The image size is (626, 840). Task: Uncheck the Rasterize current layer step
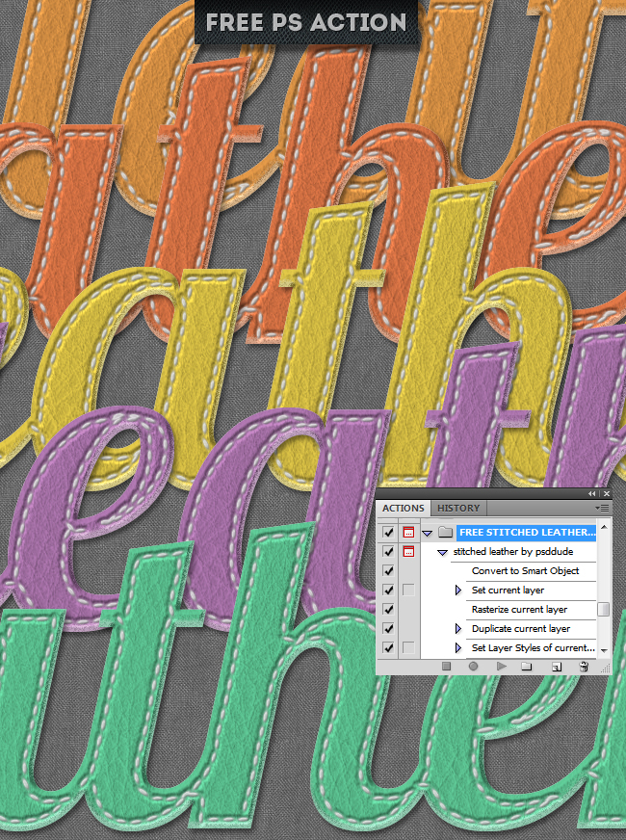(x=388, y=609)
